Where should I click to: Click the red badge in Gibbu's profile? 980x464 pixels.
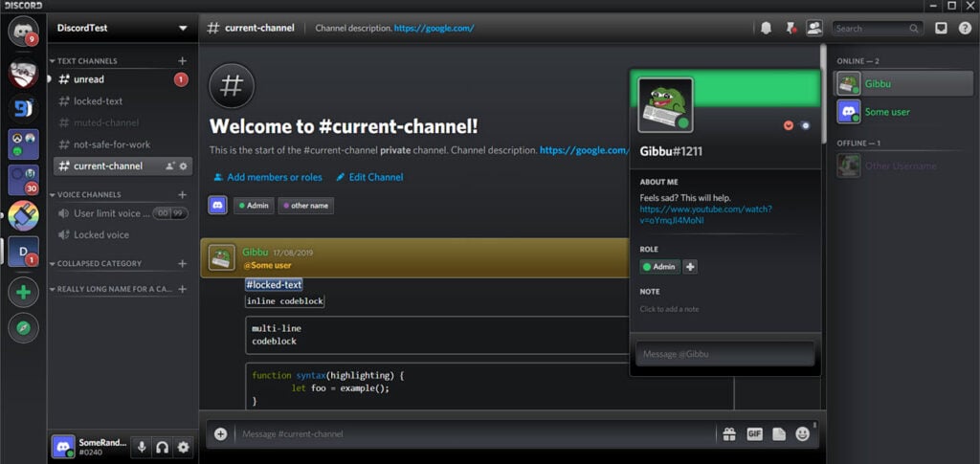789,125
